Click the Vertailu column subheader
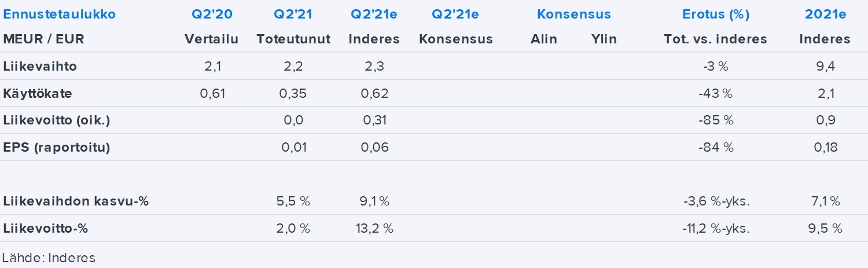The height and width of the screenshot is (268, 868). [x=212, y=39]
